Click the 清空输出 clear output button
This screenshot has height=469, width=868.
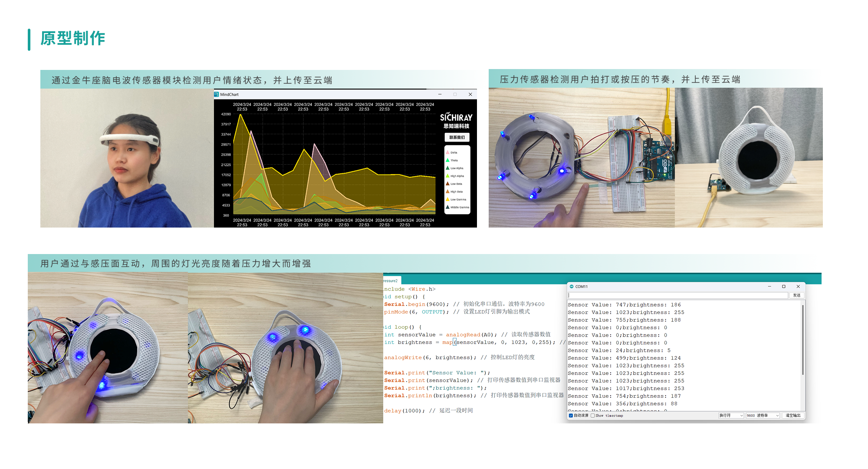(x=793, y=416)
